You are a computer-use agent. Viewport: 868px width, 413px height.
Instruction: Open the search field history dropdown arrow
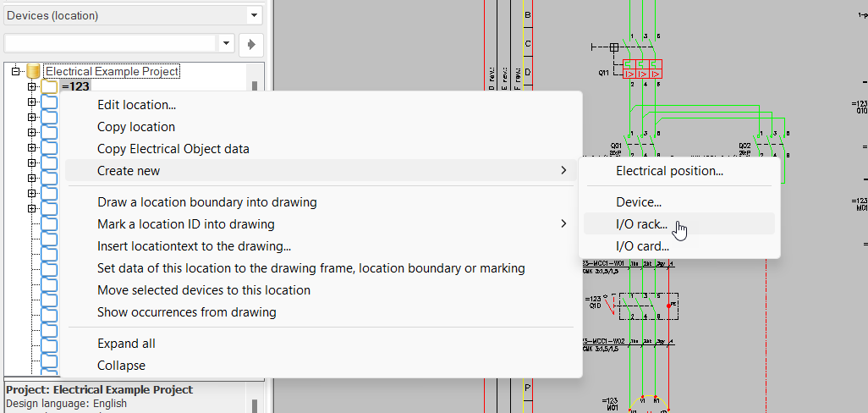point(226,43)
